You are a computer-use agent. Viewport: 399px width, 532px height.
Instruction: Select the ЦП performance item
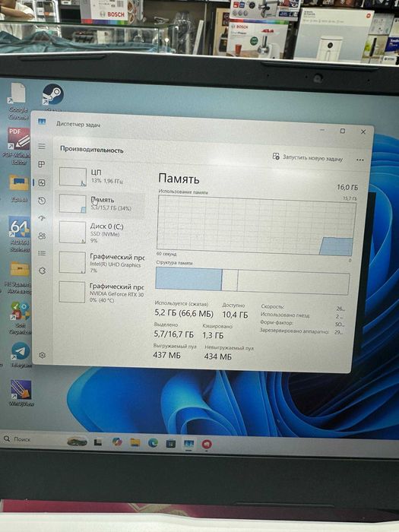tap(100, 176)
